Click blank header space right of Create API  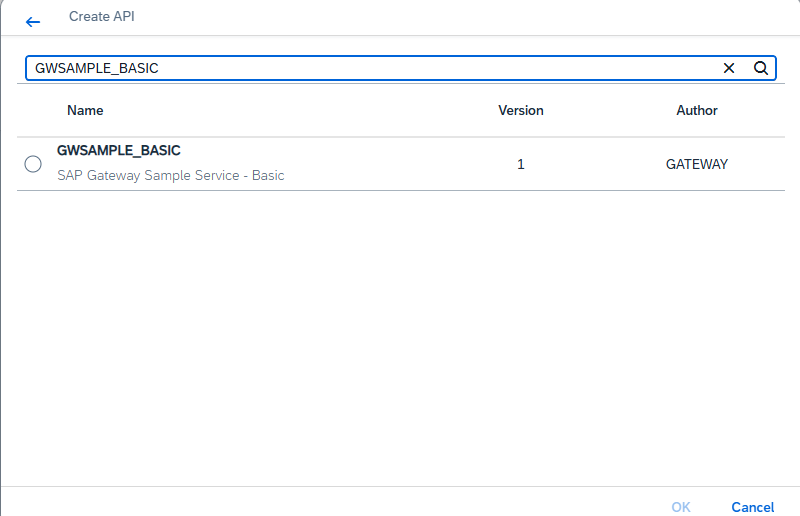point(459,17)
